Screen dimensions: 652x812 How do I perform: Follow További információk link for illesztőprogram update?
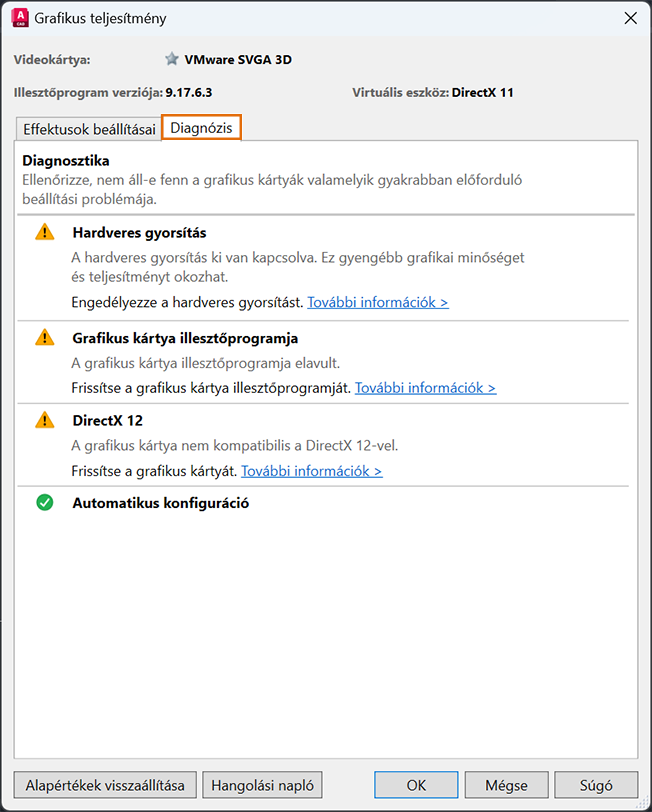click(425, 387)
